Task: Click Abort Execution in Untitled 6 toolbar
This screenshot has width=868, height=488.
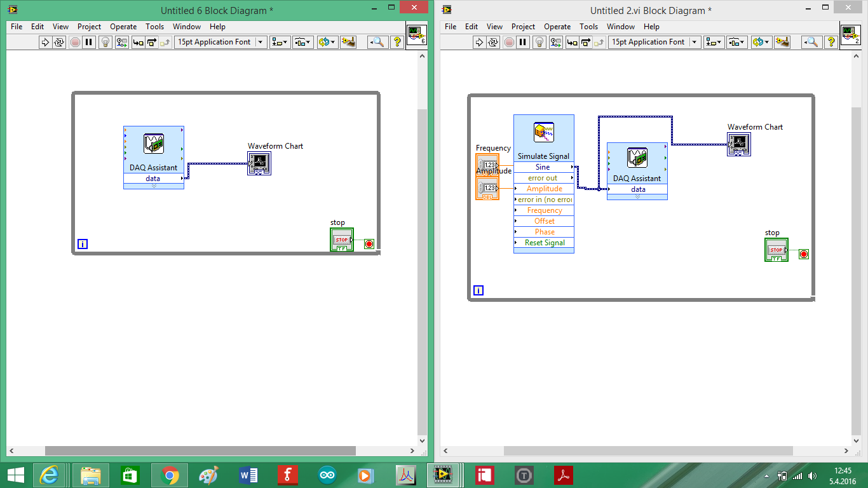Action: [75, 42]
